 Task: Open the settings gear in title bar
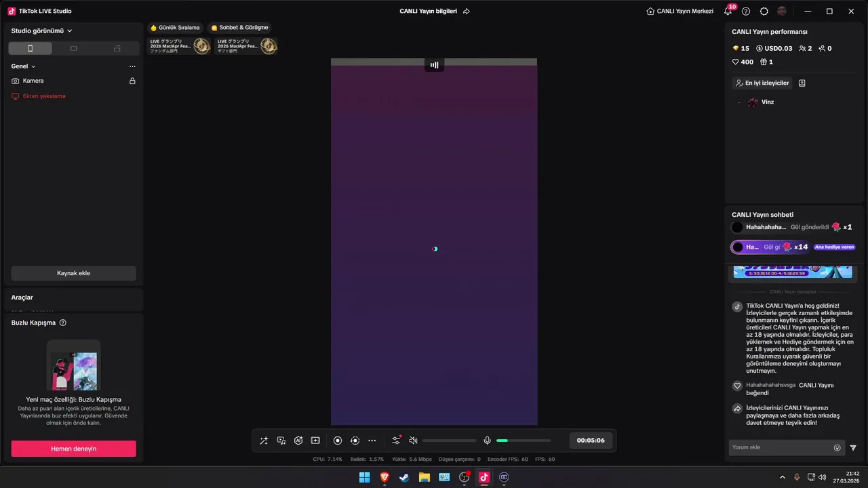[x=764, y=12]
